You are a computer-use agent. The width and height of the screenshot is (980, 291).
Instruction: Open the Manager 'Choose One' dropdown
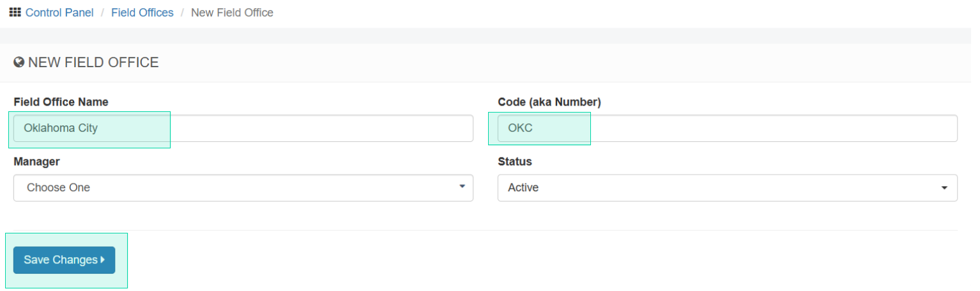coord(243,188)
